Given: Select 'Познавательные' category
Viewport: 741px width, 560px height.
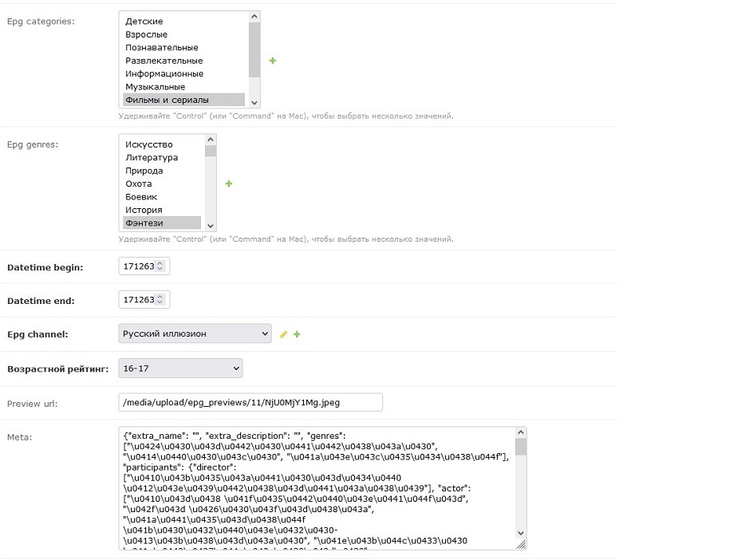Looking at the screenshot, I should 183,48.
